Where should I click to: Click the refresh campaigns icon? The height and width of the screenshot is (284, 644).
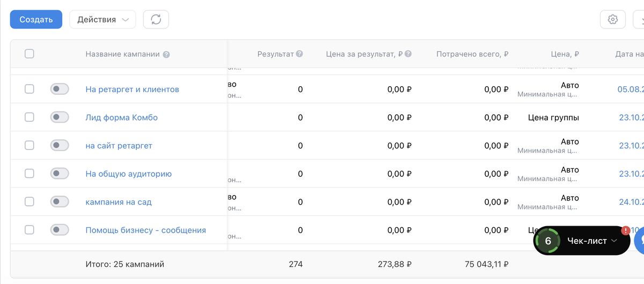[x=156, y=20]
